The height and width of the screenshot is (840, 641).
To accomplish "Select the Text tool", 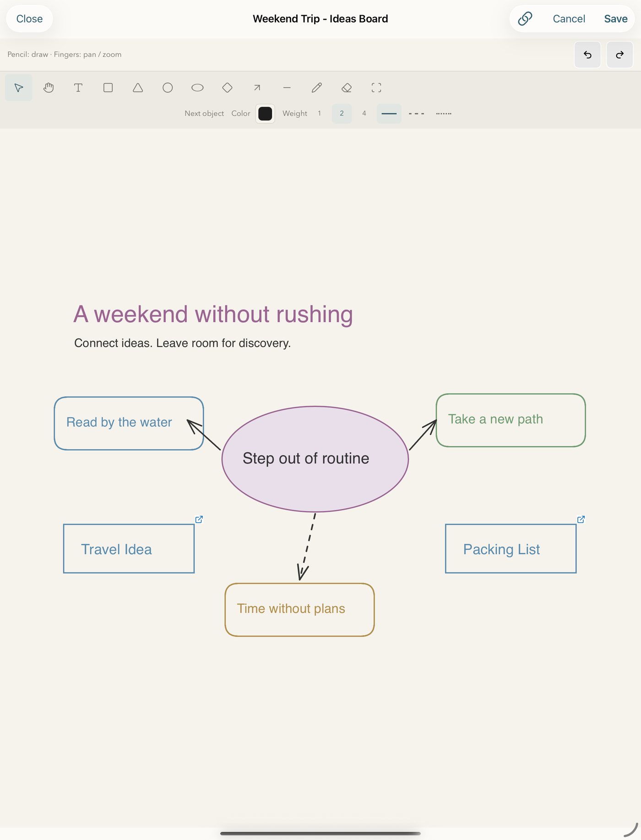I will point(78,87).
